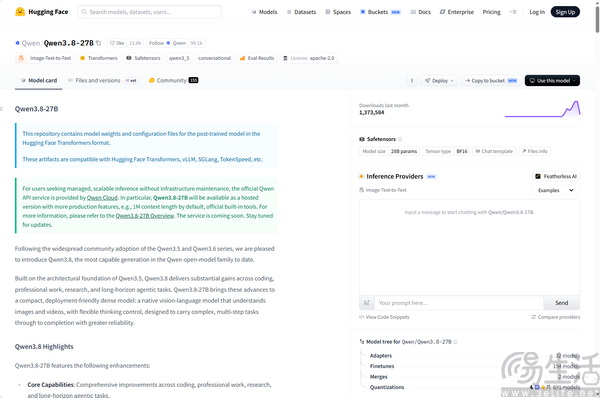
Task: Click the Image-Text-to-Text tag
Action: point(45,58)
